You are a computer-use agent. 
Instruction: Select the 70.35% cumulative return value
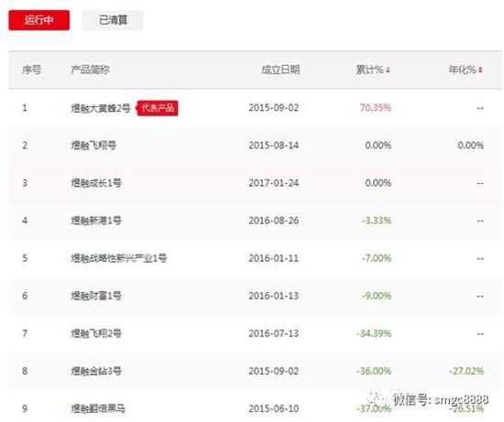[376, 108]
